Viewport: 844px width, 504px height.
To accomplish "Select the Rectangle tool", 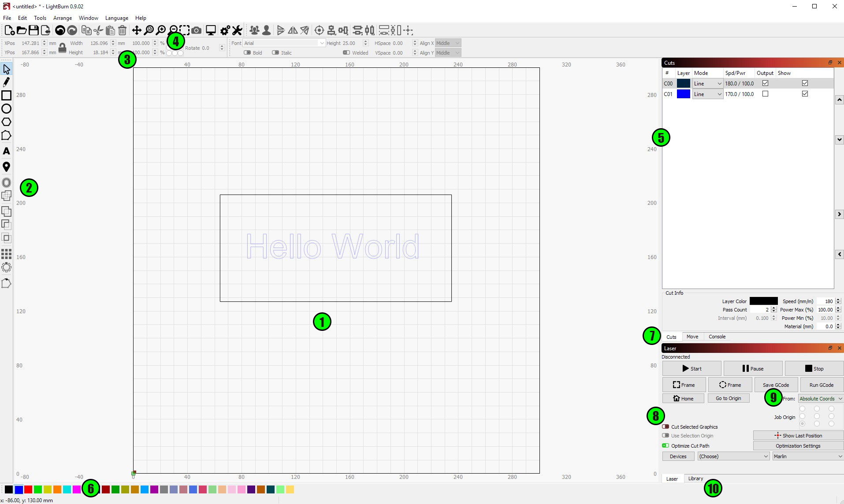I will [6, 95].
